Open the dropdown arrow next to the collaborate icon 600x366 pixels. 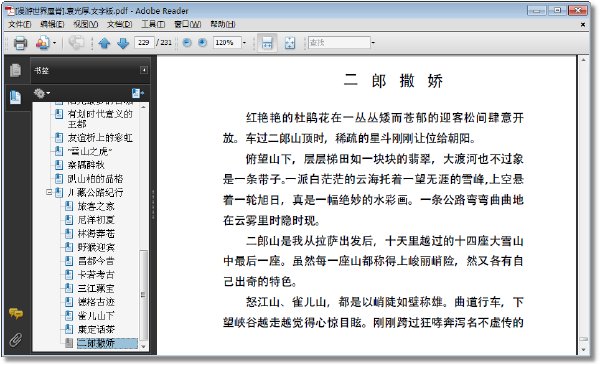(x=54, y=43)
